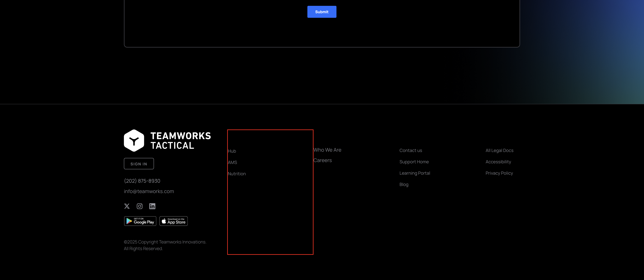Click the phone number (202) 875-8930
This screenshot has width=644, height=280.
coord(142,181)
